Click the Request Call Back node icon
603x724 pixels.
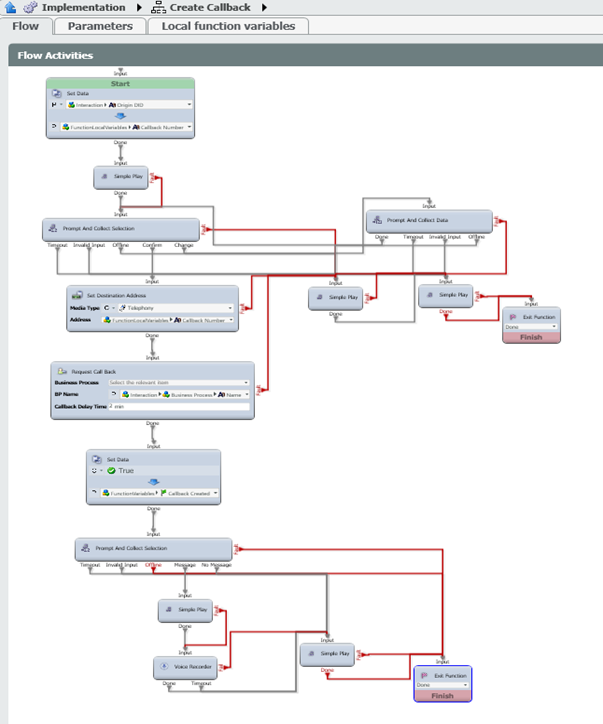pyautogui.click(x=62, y=370)
